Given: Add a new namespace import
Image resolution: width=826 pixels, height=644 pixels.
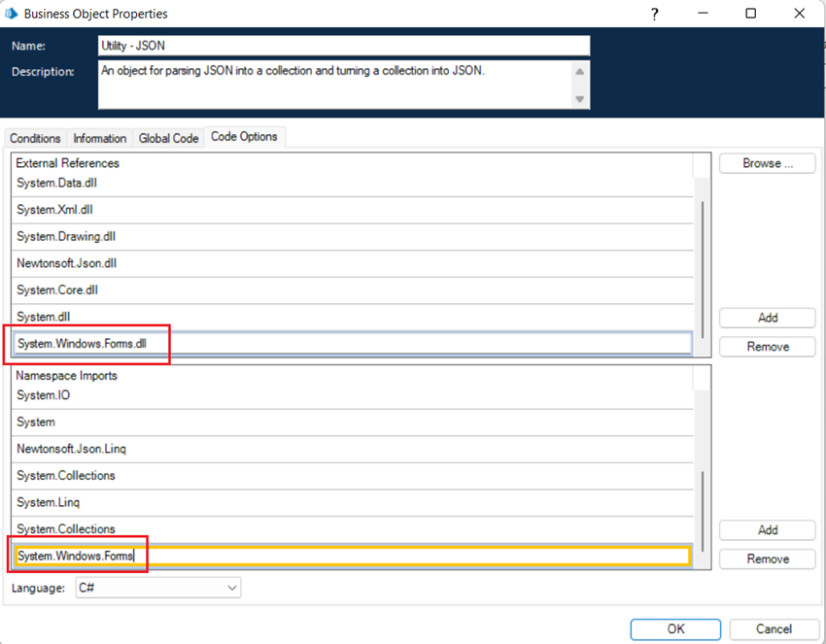Looking at the screenshot, I should 768,530.
